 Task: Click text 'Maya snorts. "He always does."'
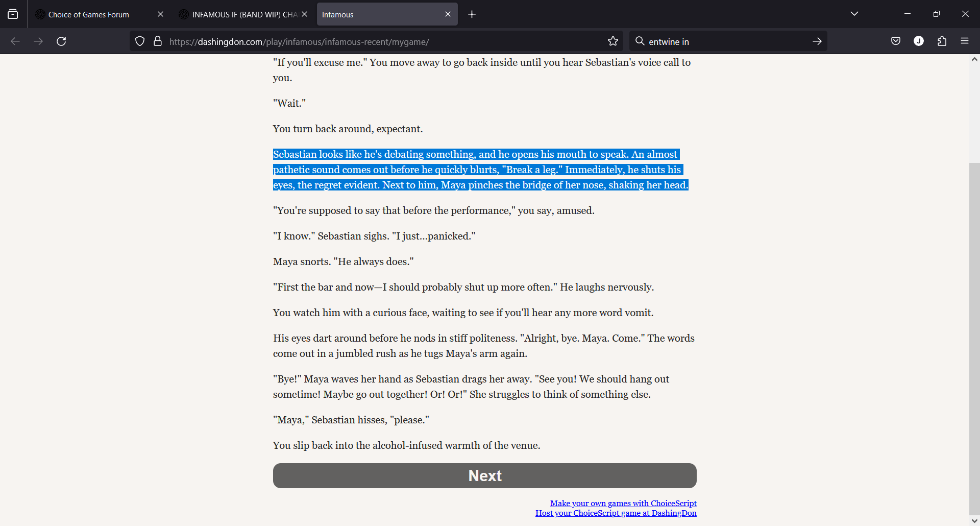(x=344, y=261)
